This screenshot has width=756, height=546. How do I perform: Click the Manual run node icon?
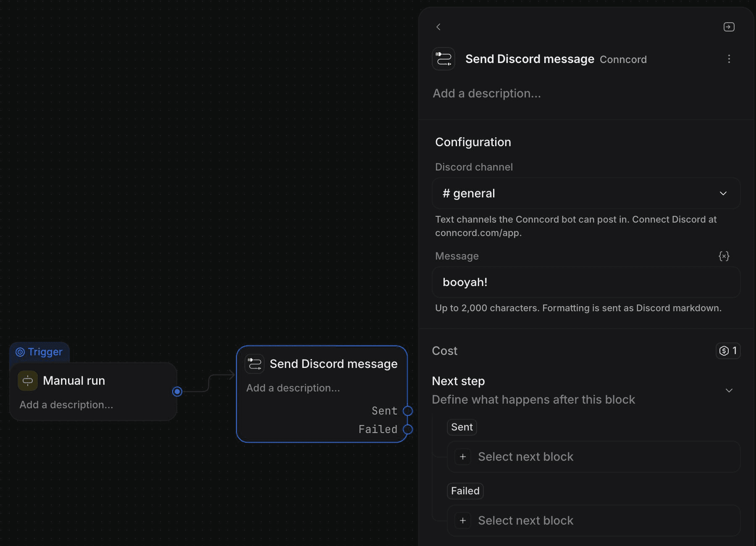pos(28,381)
